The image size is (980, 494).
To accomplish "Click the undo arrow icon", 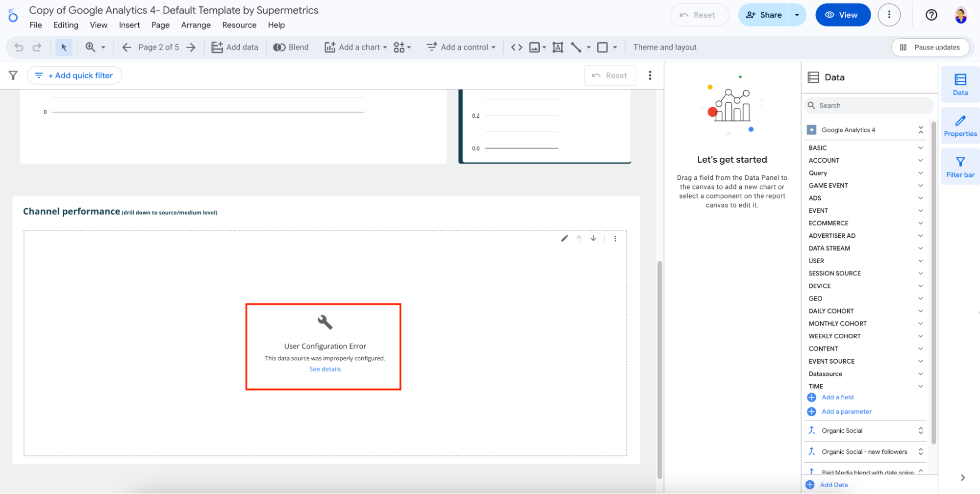I will click(19, 47).
